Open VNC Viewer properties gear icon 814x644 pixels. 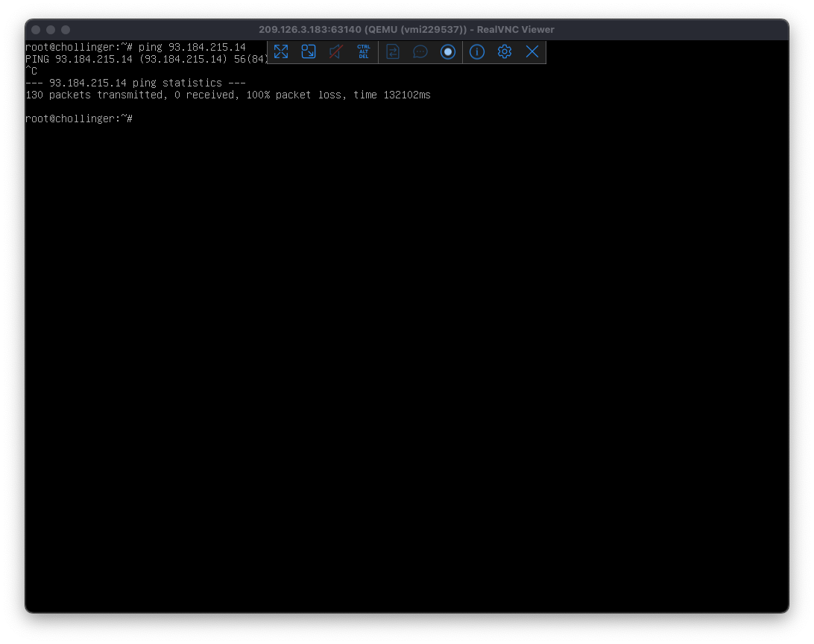504,52
